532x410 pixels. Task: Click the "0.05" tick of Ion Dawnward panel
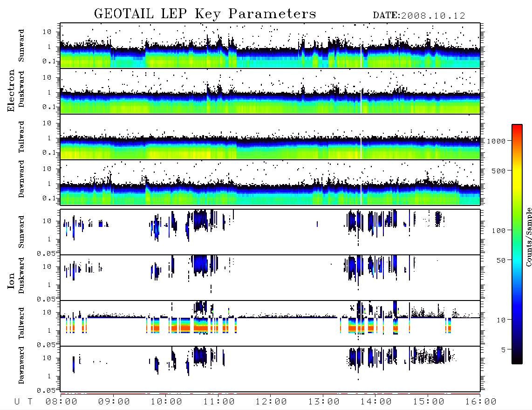pos(46,390)
